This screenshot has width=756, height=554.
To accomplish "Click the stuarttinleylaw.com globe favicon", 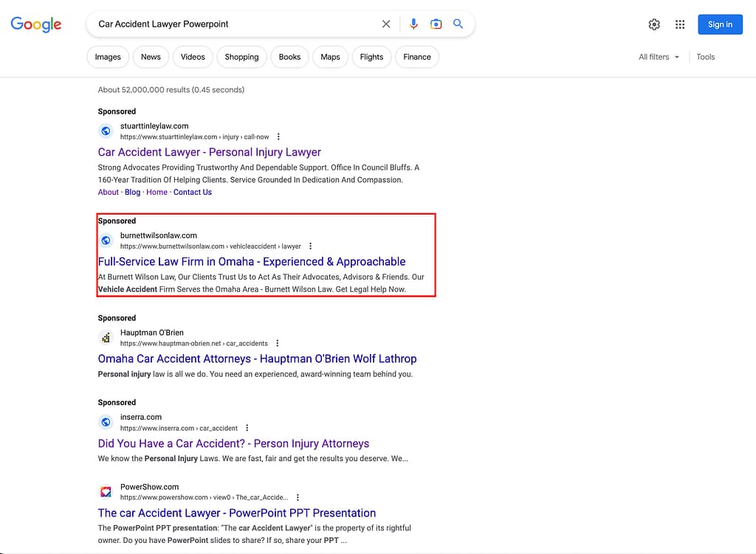I will (x=106, y=131).
